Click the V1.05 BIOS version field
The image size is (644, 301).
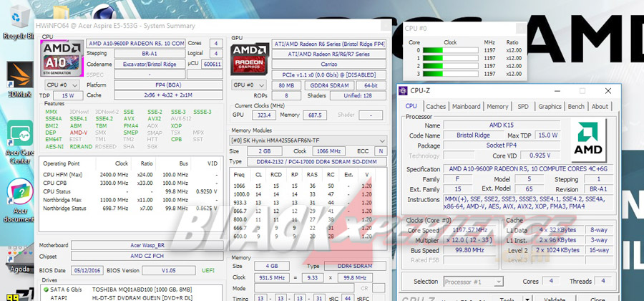[168, 271]
